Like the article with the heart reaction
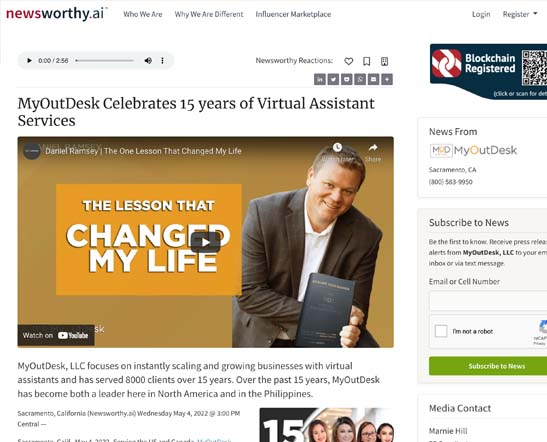Viewport: 547px width, 442px height. [349, 61]
